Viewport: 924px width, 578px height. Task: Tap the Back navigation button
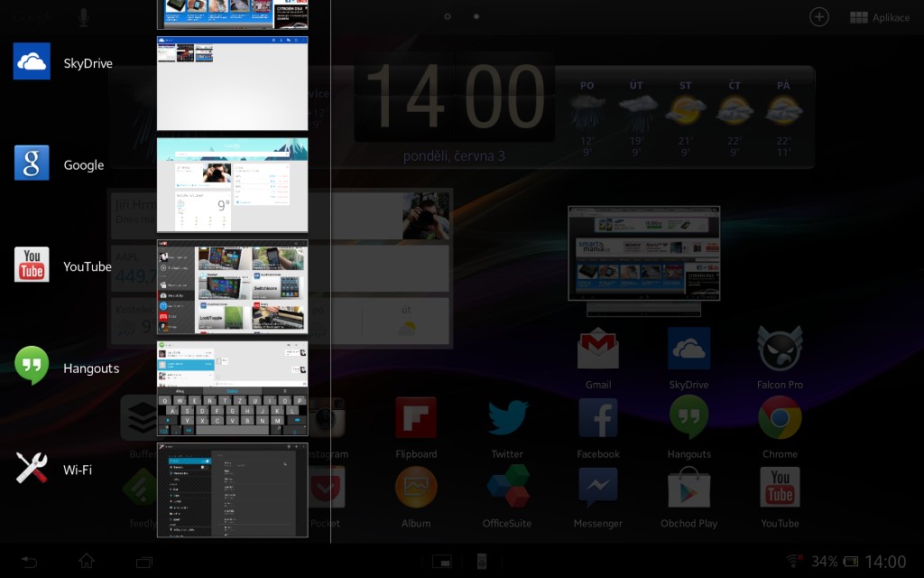pyautogui.click(x=29, y=562)
